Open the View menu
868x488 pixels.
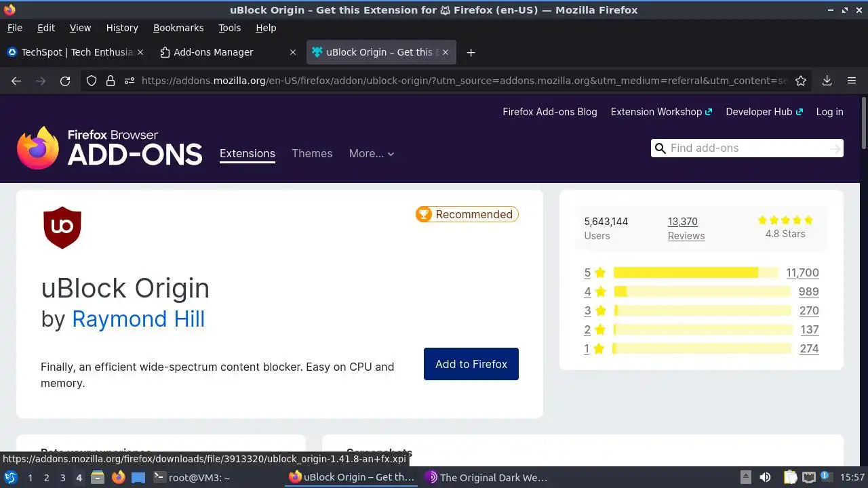80,28
